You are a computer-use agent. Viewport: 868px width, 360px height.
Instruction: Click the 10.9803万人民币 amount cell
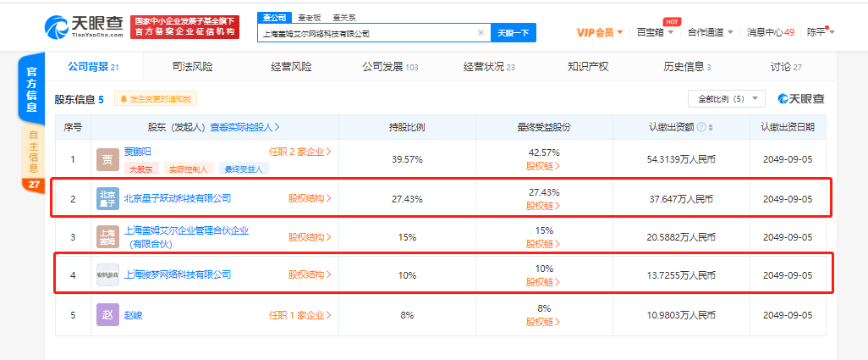(681, 315)
